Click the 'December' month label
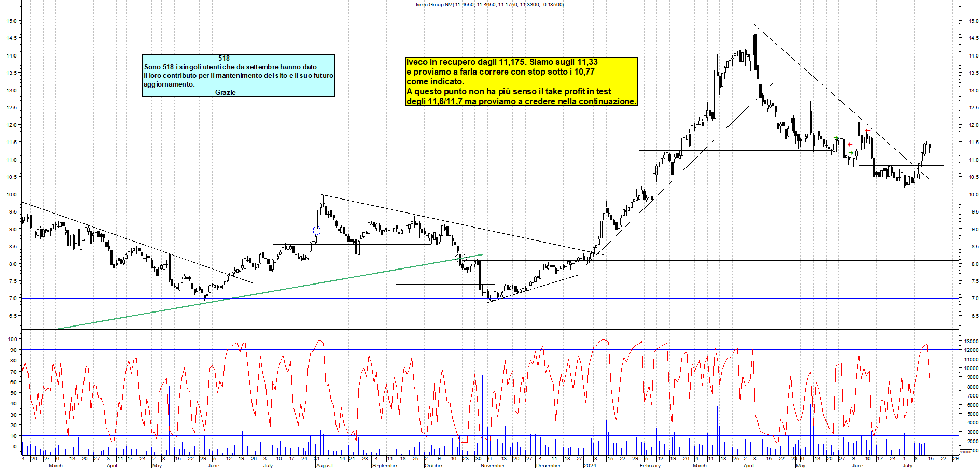 point(549,465)
